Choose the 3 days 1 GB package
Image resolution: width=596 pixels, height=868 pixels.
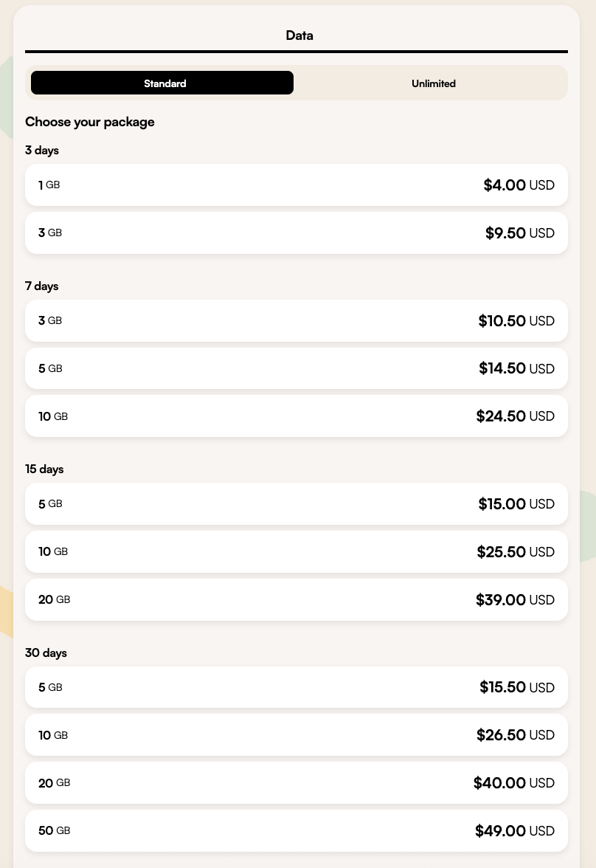[296, 185]
